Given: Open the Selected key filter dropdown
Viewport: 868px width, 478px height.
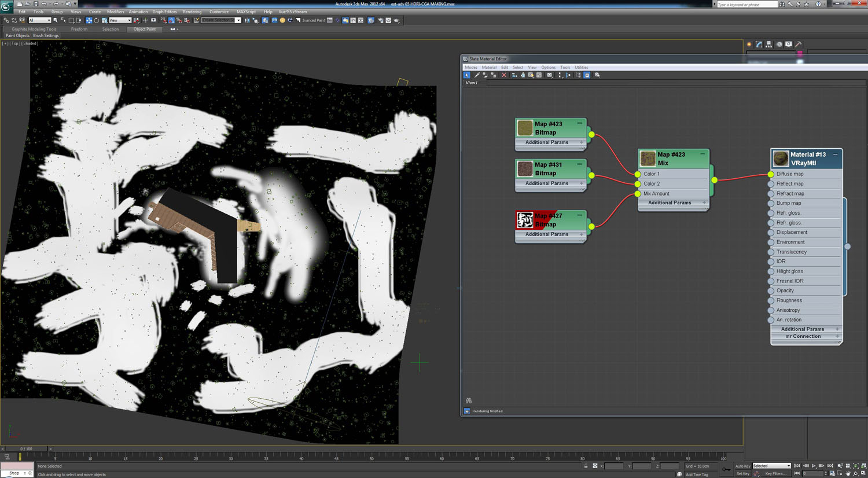Looking at the screenshot, I should [x=771, y=466].
